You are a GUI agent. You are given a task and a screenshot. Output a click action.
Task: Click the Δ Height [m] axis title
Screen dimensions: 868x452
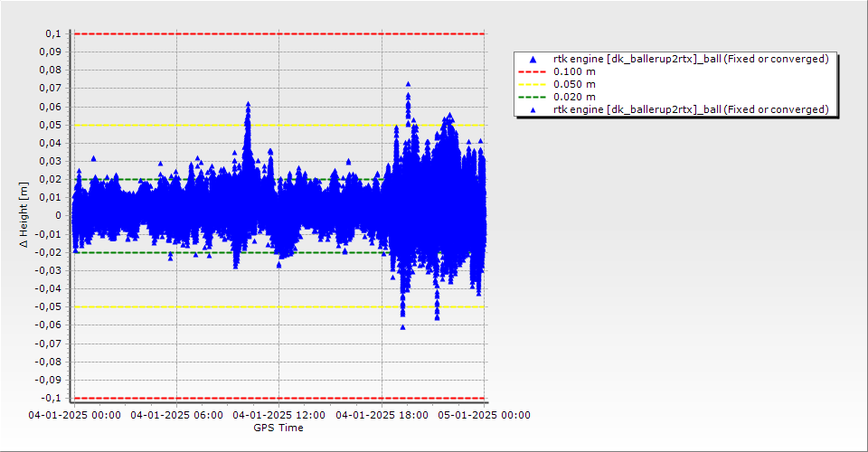coord(24,215)
